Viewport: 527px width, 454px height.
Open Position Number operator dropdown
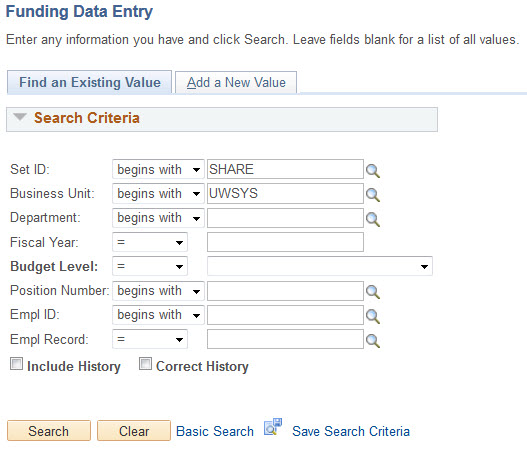(x=158, y=291)
